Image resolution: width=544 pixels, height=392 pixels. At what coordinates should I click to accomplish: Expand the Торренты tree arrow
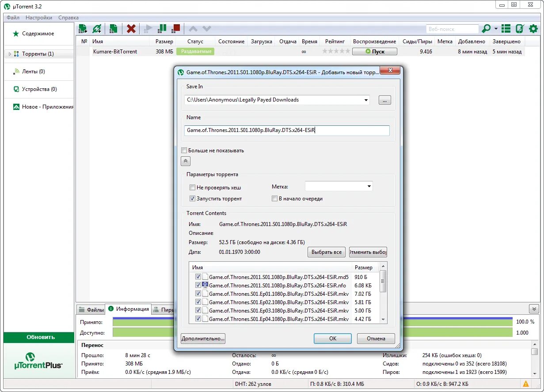click(10, 54)
